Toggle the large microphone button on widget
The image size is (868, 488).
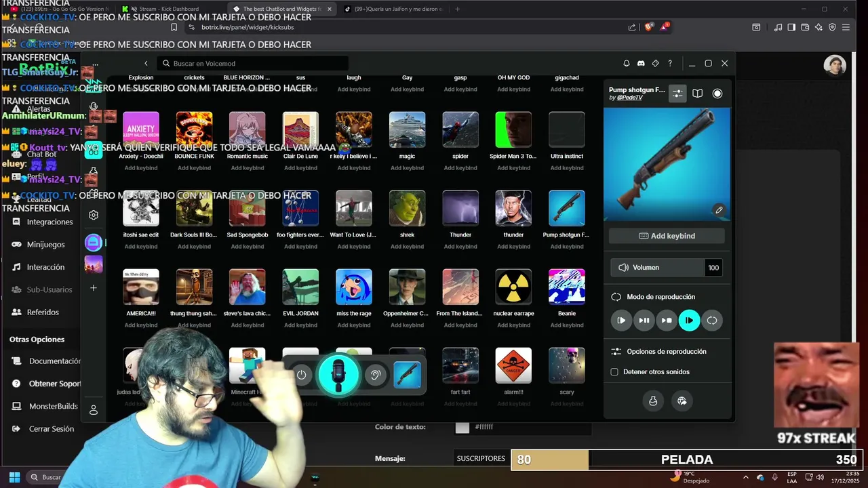click(x=338, y=374)
